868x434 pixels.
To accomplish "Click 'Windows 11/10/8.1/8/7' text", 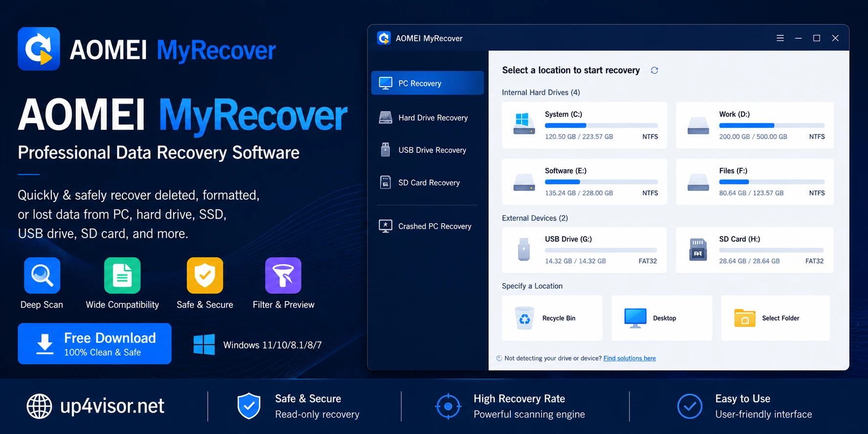I will coord(273,345).
